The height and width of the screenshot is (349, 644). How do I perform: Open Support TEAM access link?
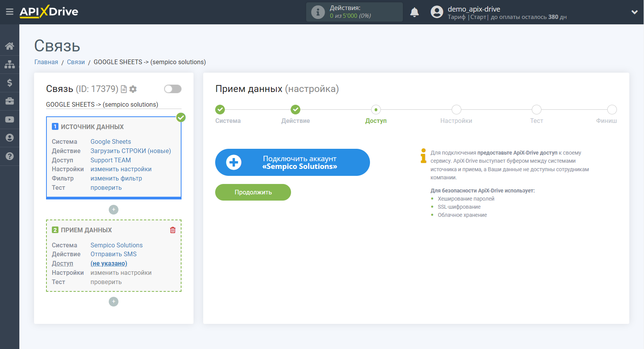[111, 160]
